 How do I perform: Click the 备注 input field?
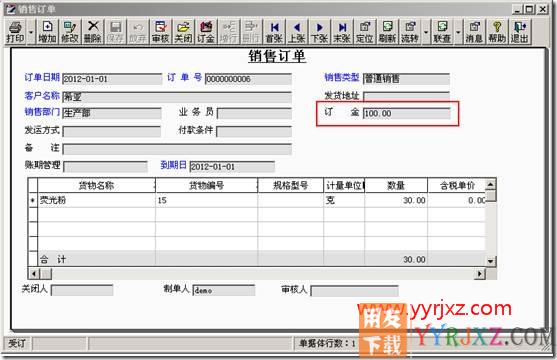[177, 149]
